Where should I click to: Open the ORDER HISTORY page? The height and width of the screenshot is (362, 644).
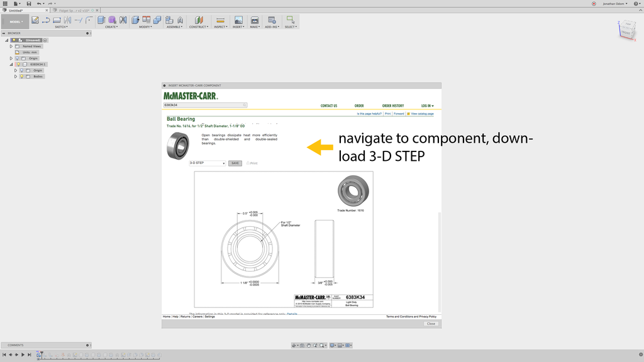tap(392, 106)
